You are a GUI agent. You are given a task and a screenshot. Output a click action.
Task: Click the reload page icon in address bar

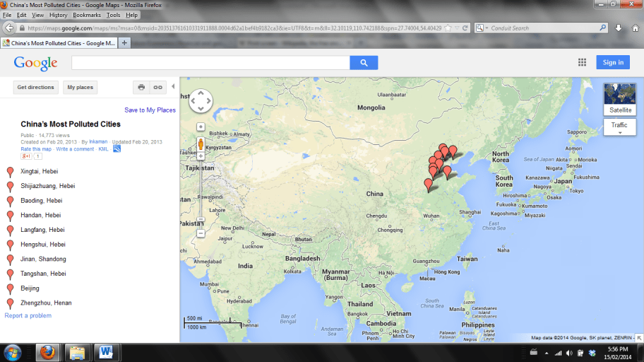[465, 28]
